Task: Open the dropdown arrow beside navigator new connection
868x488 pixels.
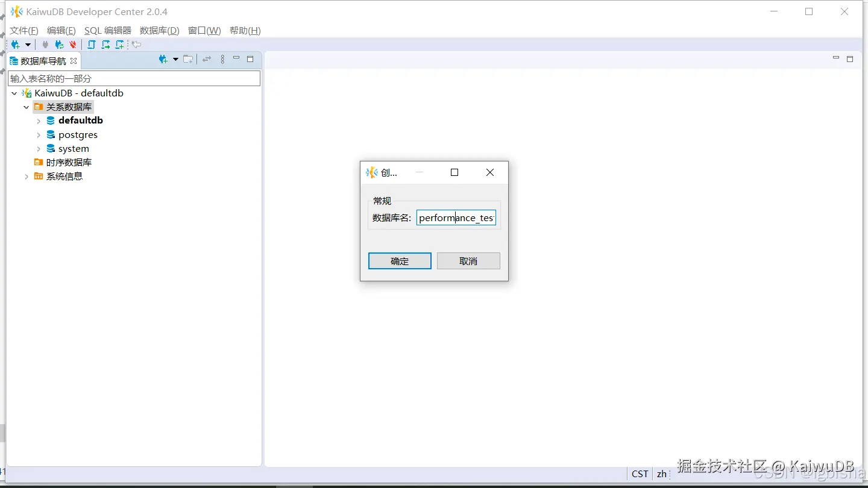Action: pyautogui.click(x=175, y=59)
